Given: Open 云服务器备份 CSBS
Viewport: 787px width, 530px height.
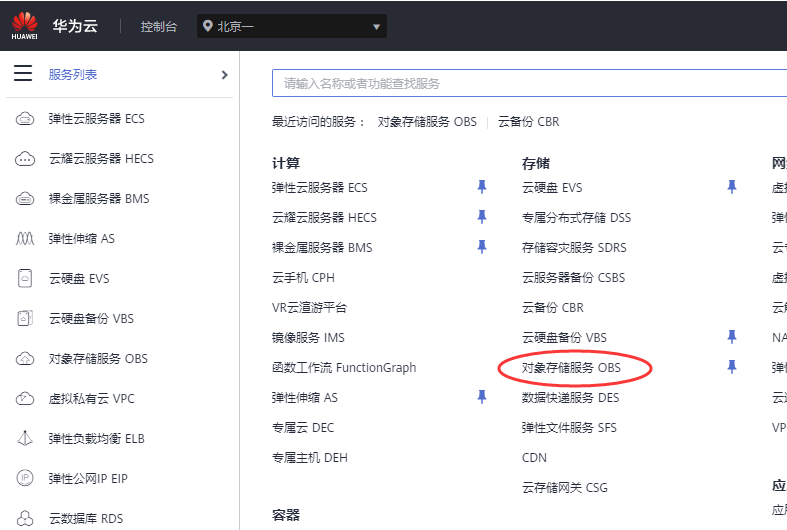Looking at the screenshot, I should 573,278.
